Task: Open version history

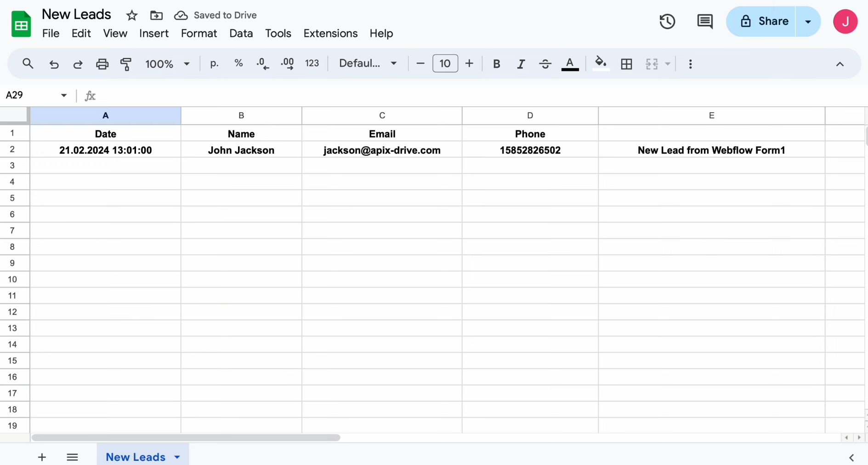Action: pos(667,21)
